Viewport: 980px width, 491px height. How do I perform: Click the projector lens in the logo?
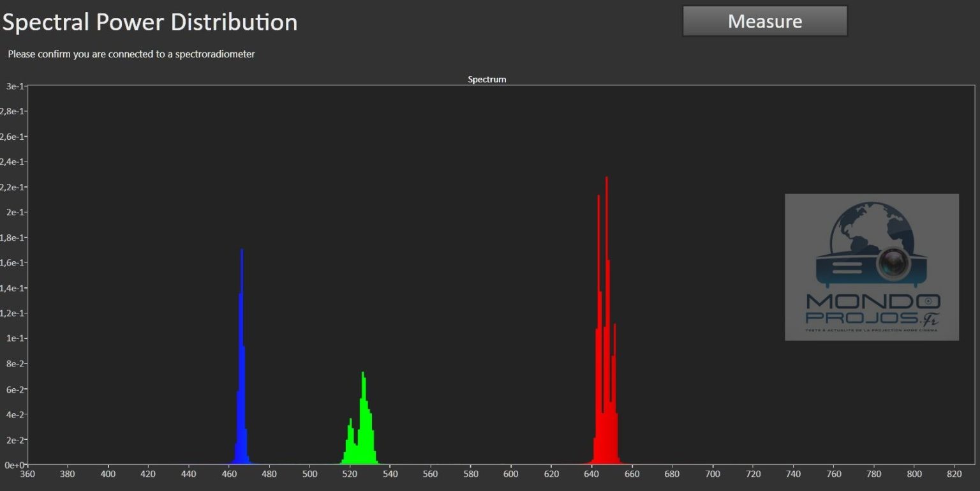894,262
